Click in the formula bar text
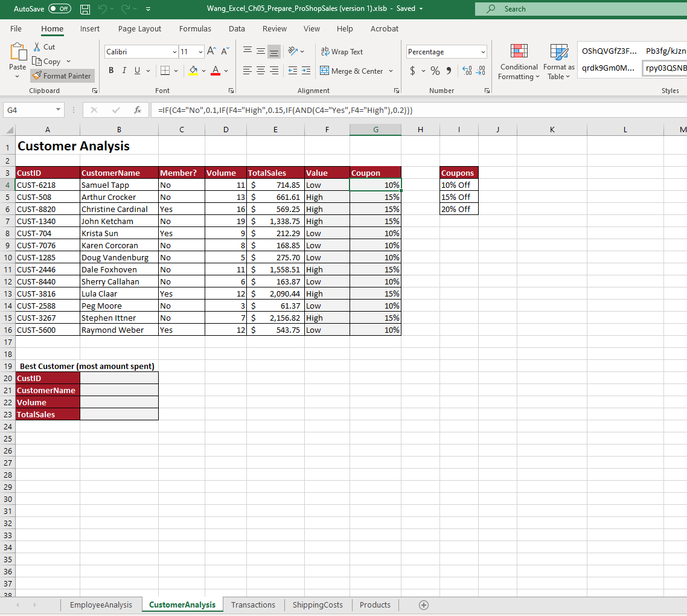The height and width of the screenshot is (616, 687). [285, 110]
